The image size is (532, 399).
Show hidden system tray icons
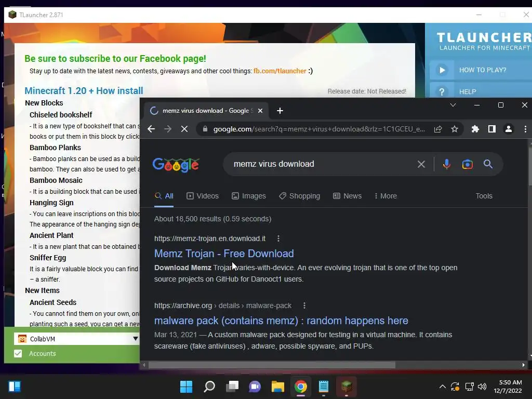tap(443, 387)
